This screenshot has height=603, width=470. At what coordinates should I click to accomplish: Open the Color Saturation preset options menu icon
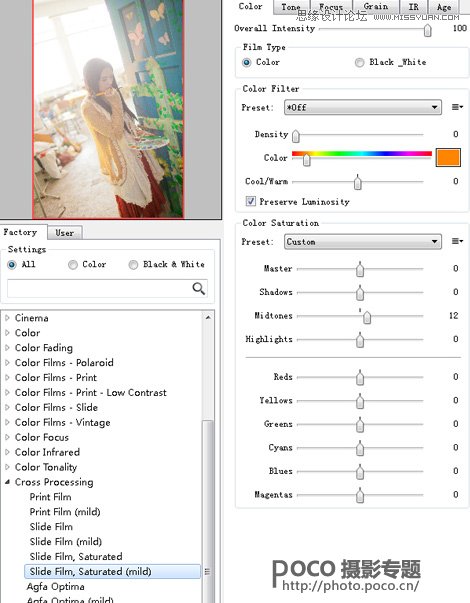(457, 241)
